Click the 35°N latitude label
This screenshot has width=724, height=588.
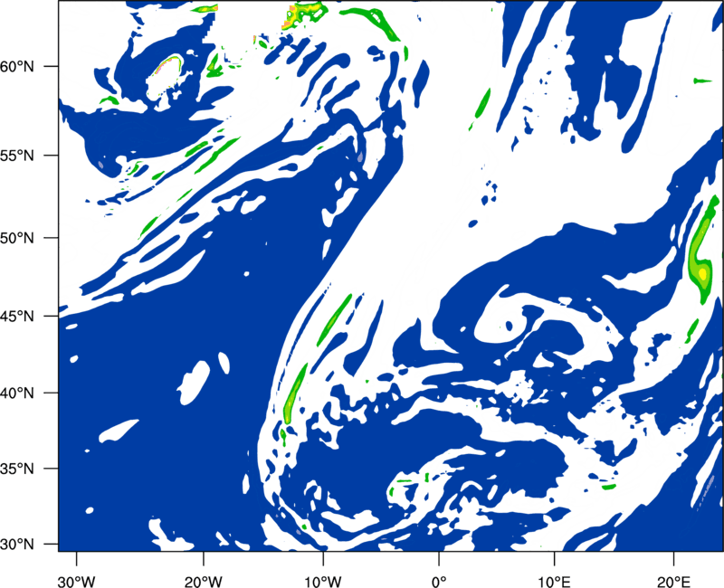coord(17,469)
